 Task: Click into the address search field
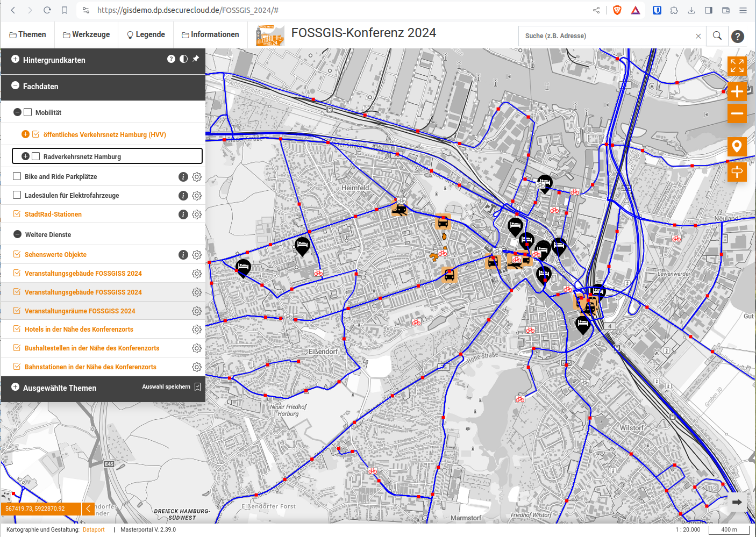(608, 36)
